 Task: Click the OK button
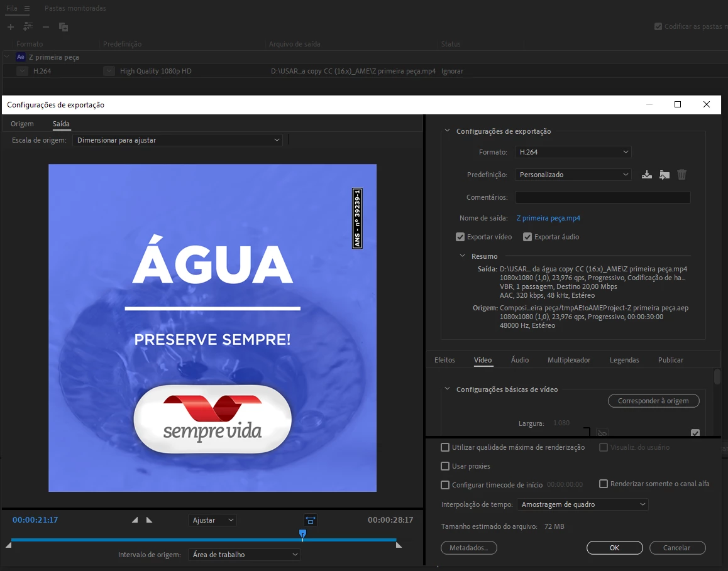614,548
